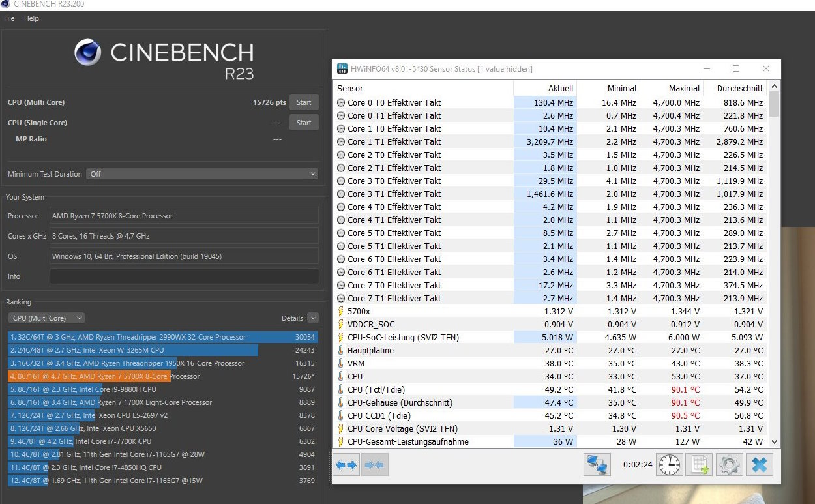Click the 127 W maximum power value
The height and width of the screenshot is (504, 815).
click(687, 441)
